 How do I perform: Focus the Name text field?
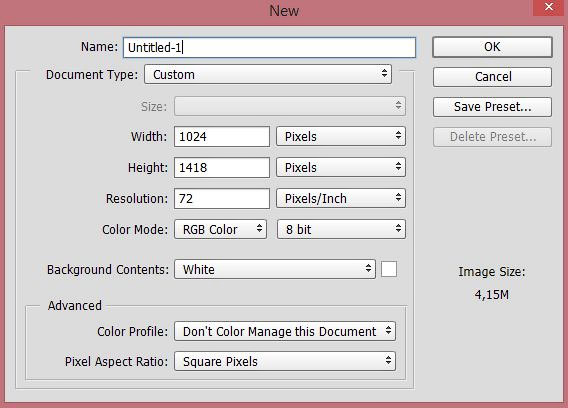tap(269, 47)
